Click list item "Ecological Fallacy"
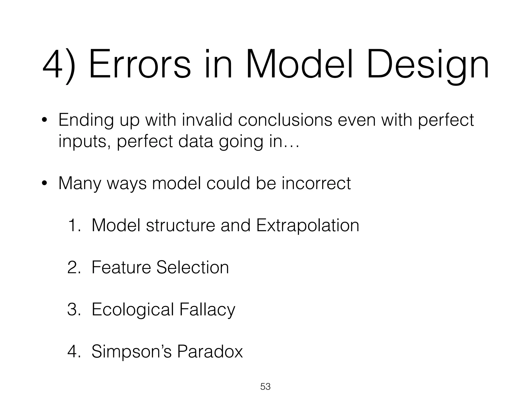 coord(163,309)
